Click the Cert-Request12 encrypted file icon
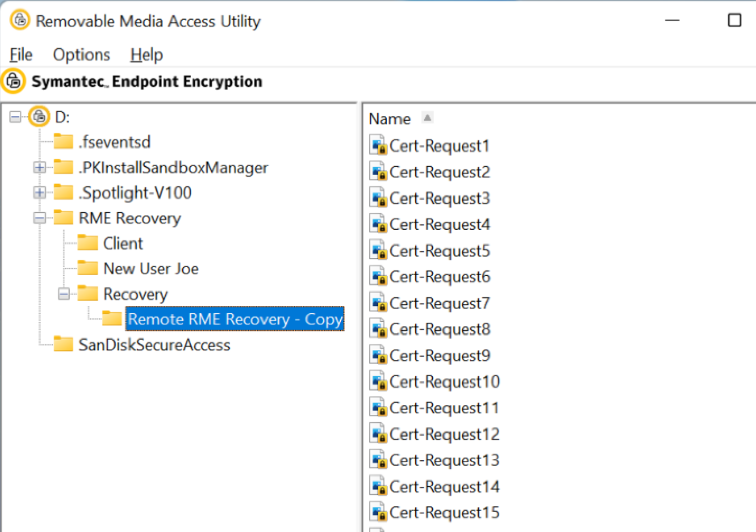756x532 pixels. (378, 433)
